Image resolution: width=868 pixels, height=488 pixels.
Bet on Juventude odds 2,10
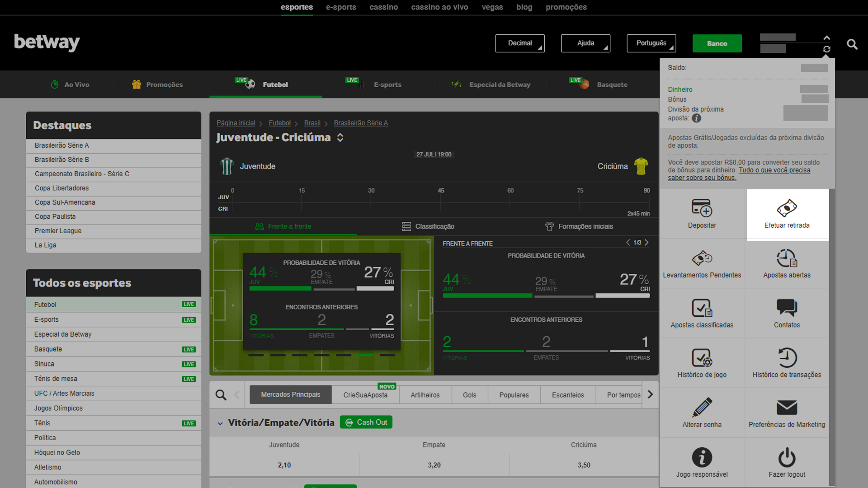[x=284, y=465]
